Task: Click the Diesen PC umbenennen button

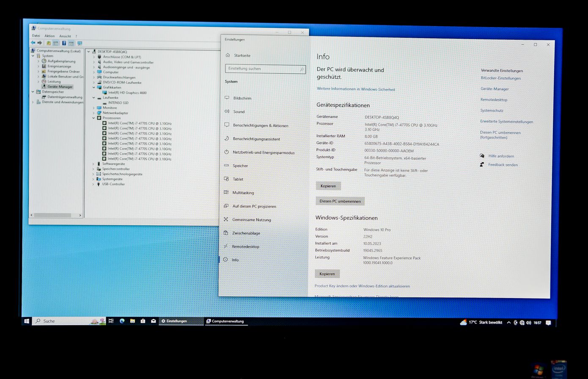Action: pos(340,201)
